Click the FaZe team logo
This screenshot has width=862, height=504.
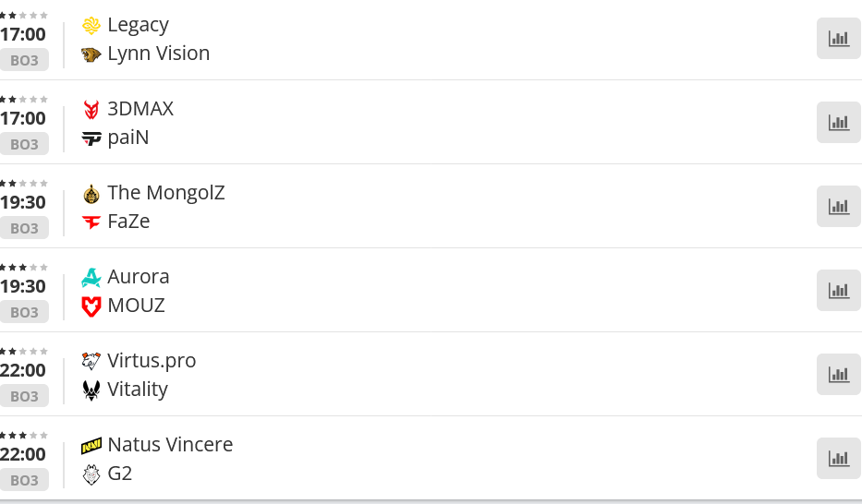[x=91, y=222]
